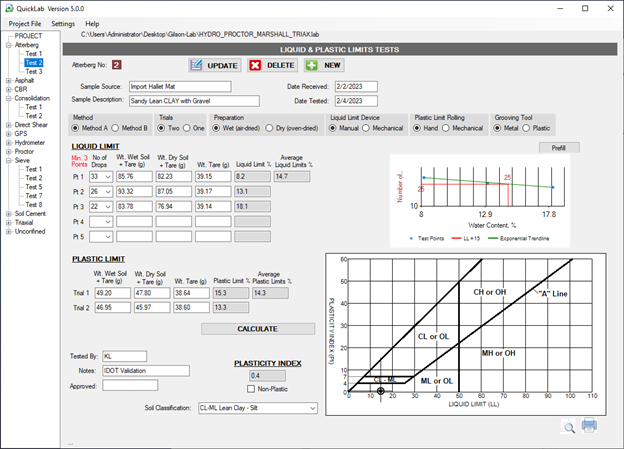The image size is (624, 449).
Task: Expand the Direct Shear tree node
Action: pos(9,125)
